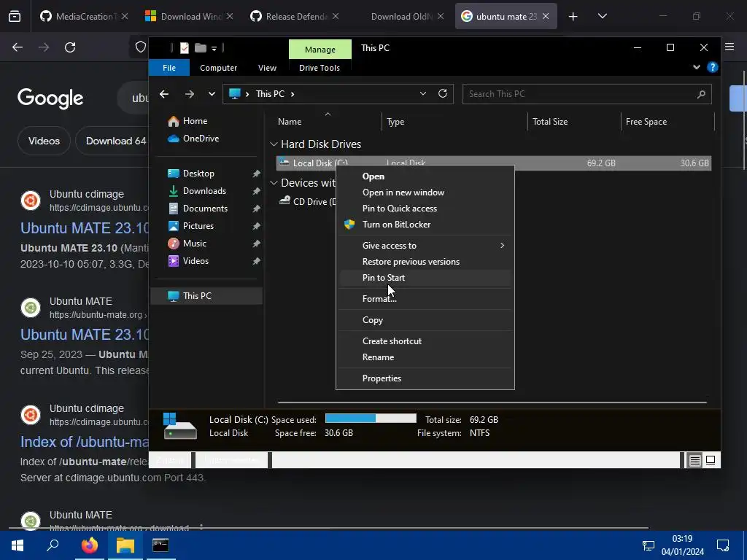Click the Manage contextual tab

(320, 49)
